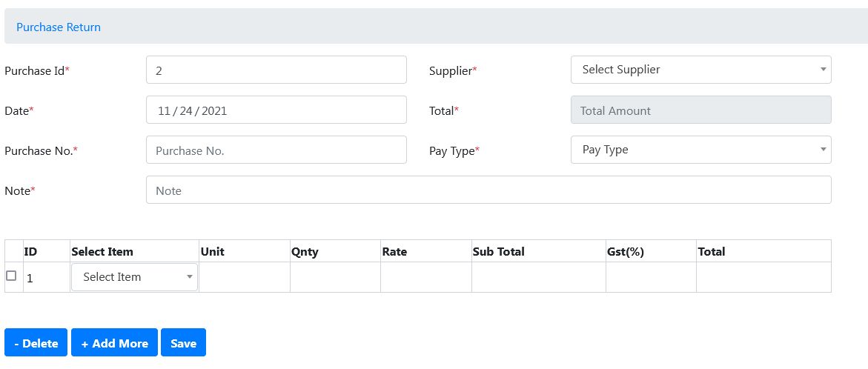Click the Total cell in row 1
This screenshot has height=369, width=868.
pos(763,277)
